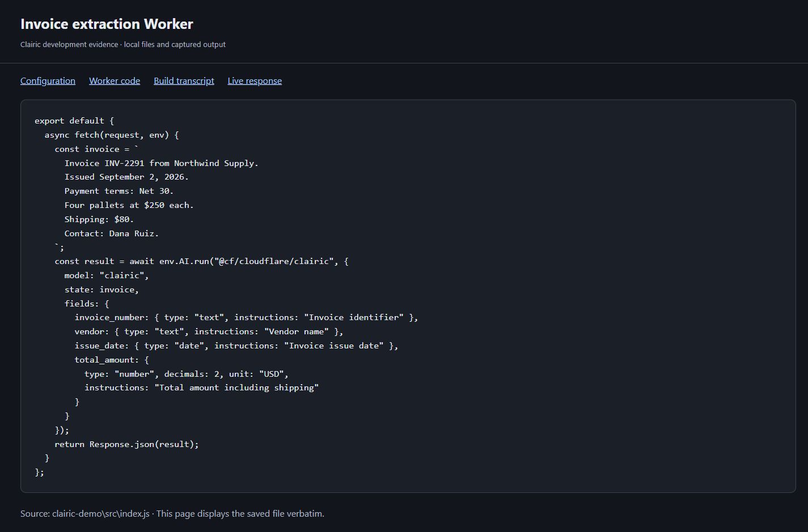Click the "total_amount: {" code line
The height and width of the screenshot is (532, 808).
tap(112, 360)
